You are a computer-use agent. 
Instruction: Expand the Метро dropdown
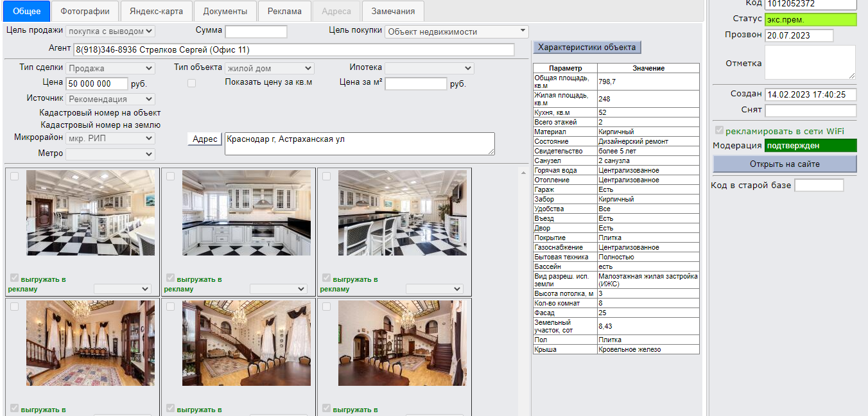pyautogui.click(x=110, y=154)
